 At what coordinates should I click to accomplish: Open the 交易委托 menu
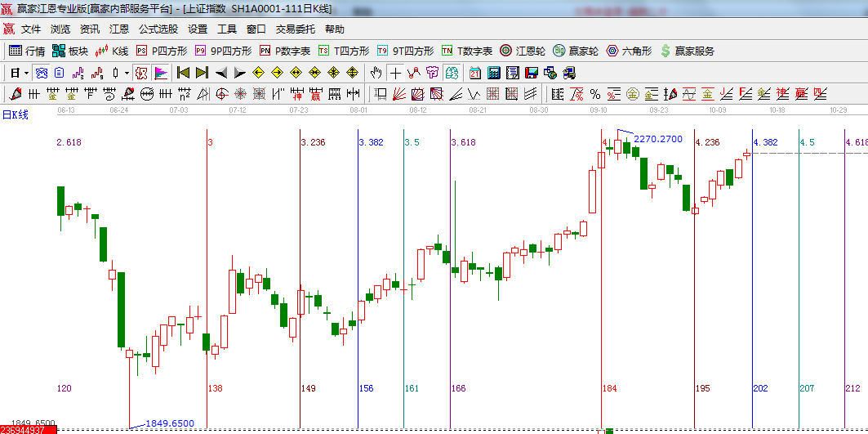(x=295, y=29)
